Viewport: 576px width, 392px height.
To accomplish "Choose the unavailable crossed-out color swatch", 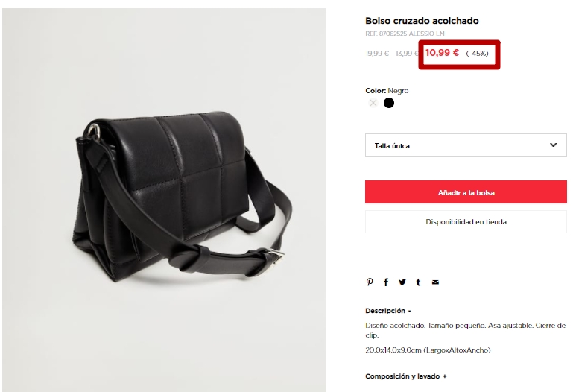I will click(373, 103).
